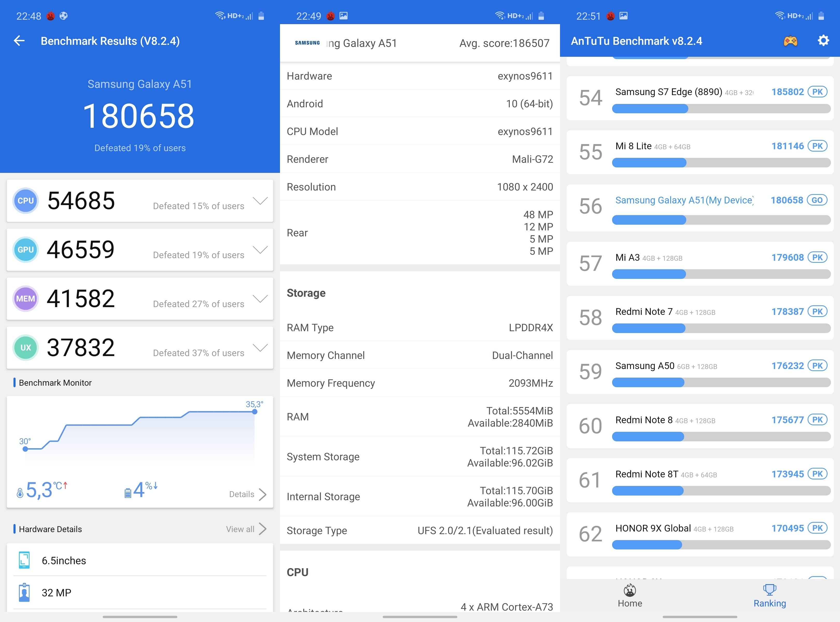
Task: Tap the Memory Frequency 2093MHz row
Action: pyautogui.click(x=420, y=383)
